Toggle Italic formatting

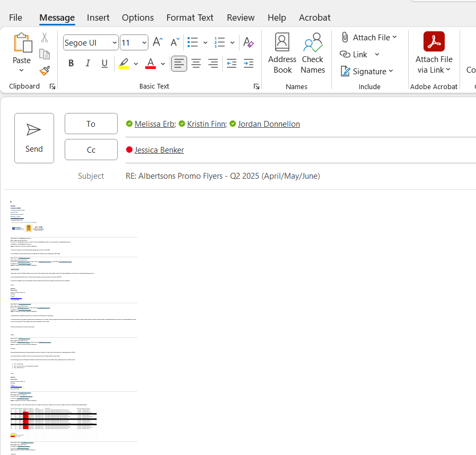(88, 64)
